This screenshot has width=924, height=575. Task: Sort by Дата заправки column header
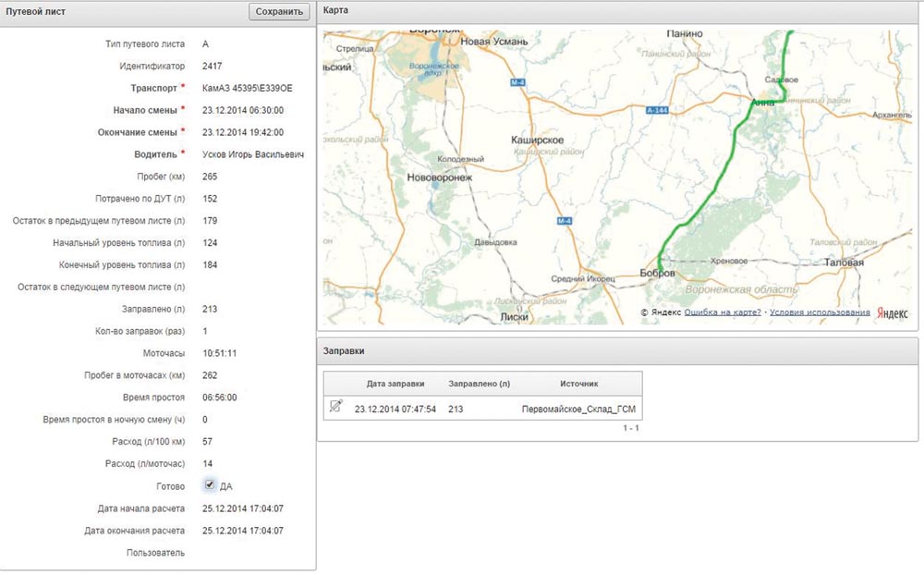(395, 383)
